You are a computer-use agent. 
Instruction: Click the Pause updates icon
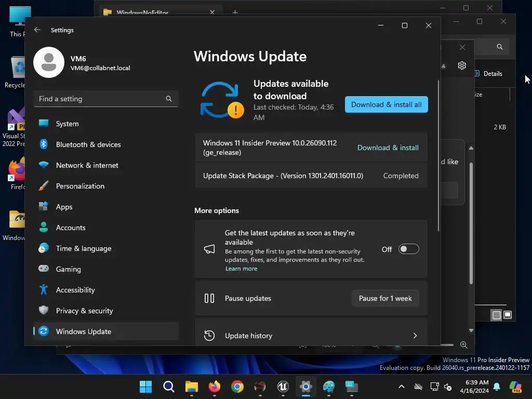(x=209, y=298)
